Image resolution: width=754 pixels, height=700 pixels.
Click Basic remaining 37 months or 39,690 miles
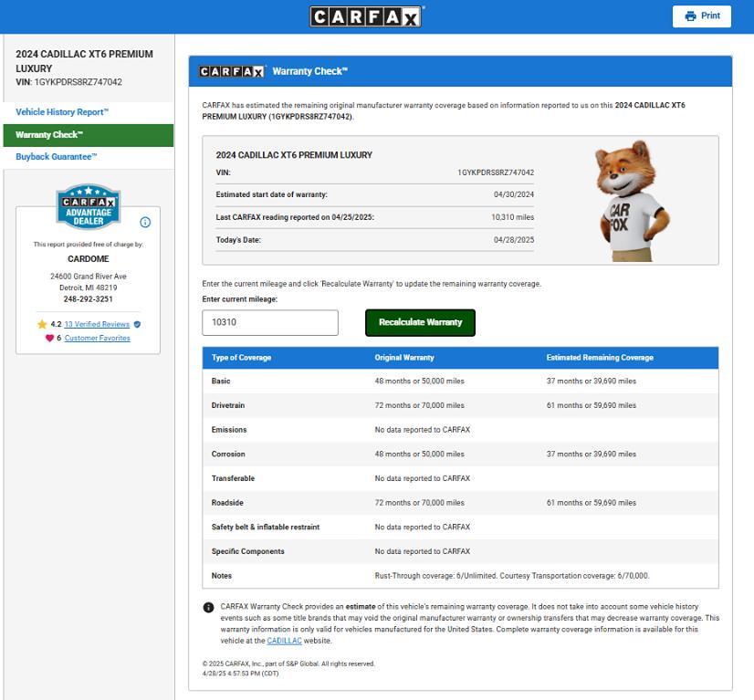pyautogui.click(x=591, y=381)
